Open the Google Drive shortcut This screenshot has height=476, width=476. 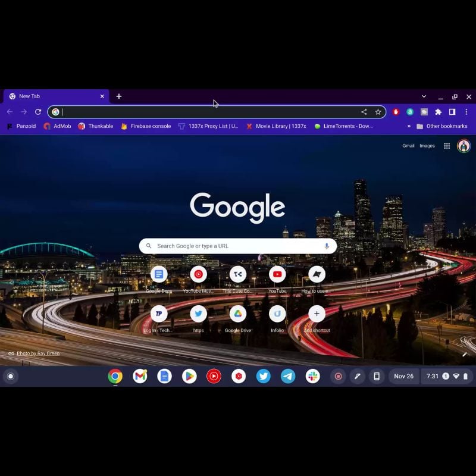237,318
